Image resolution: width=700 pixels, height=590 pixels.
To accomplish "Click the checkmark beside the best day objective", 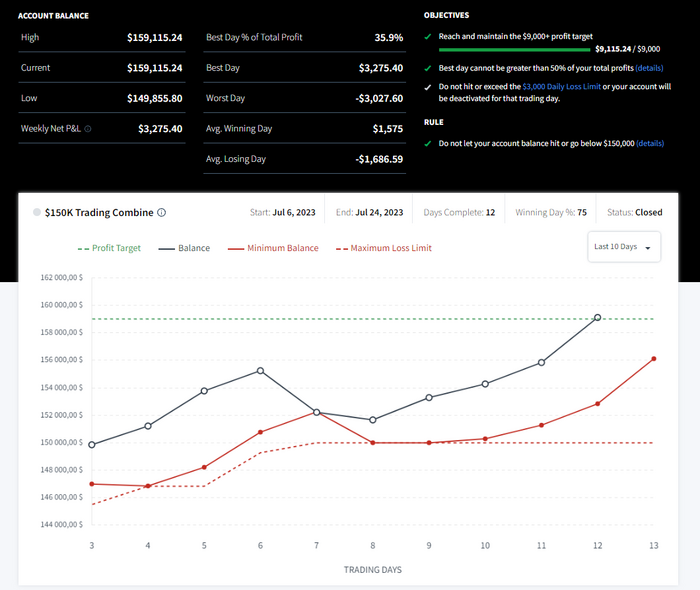I will (x=428, y=68).
